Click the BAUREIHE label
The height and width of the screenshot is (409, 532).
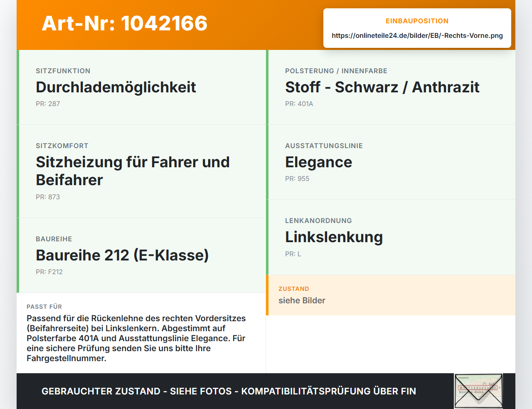54,239
